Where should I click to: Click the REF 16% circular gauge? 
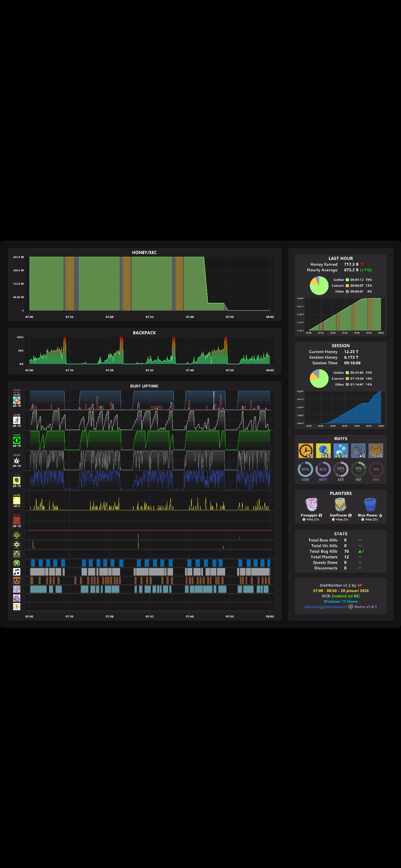(x=358, y=469)
